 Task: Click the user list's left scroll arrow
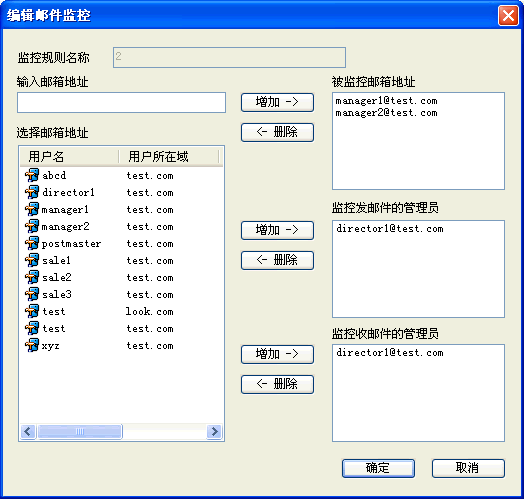click(28, 431)
